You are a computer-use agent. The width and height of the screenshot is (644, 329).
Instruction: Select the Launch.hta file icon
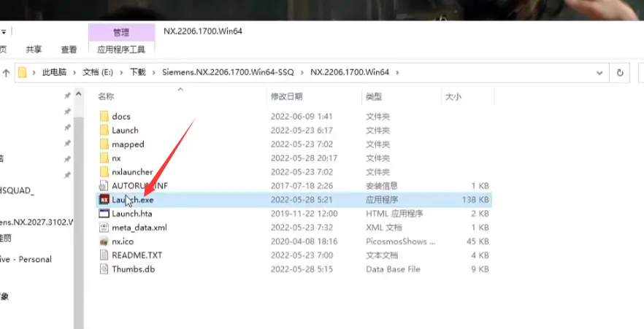coord(104,213)
